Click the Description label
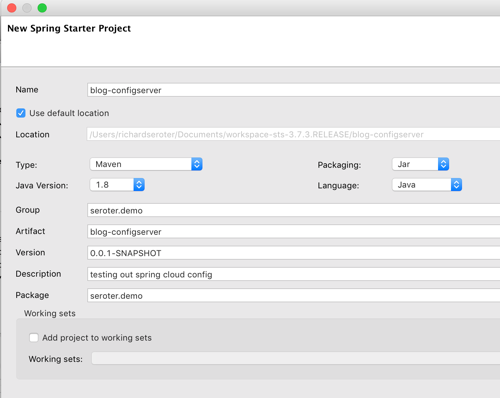This screenshot has width=500, height=398. click(x=38, y=274)
